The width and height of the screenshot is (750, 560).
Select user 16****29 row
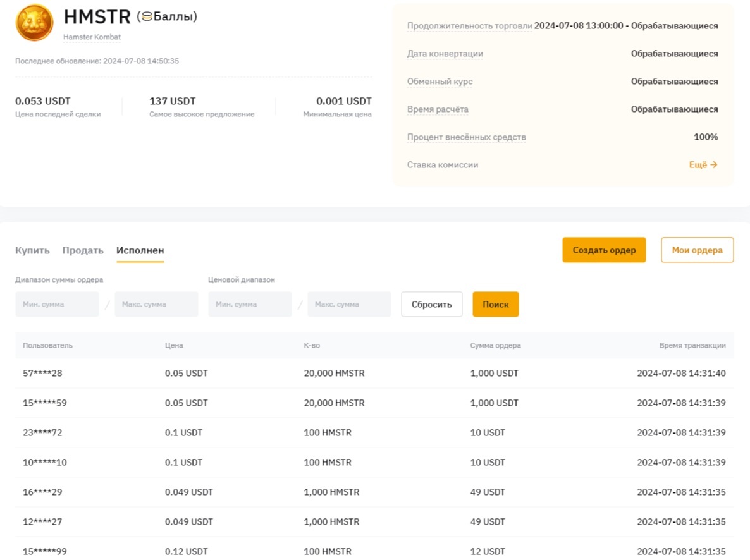click(374, 492)
